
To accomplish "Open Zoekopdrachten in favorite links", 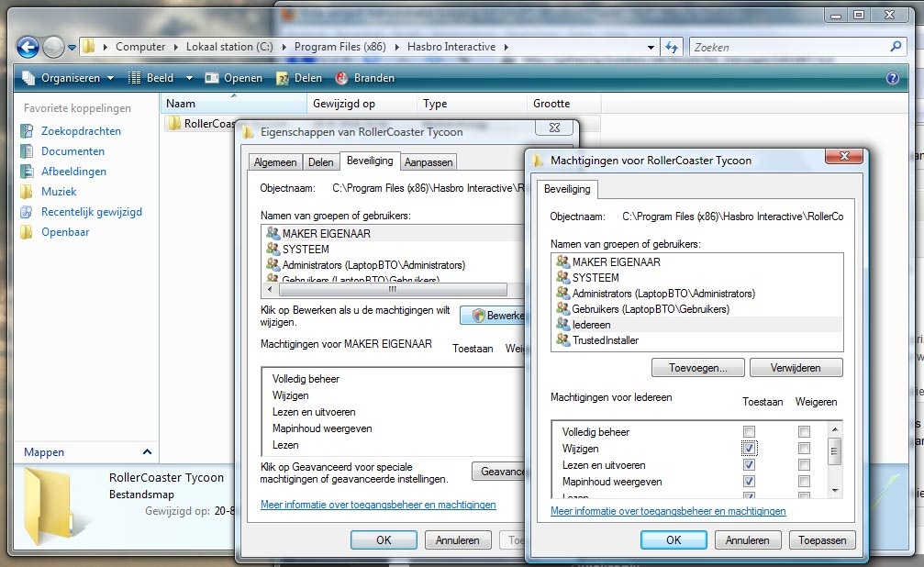I will coord(81,131).
